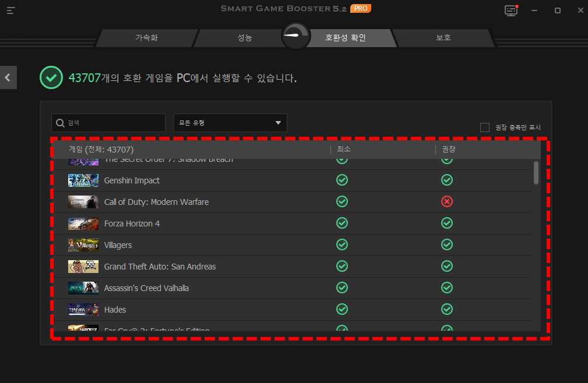
Task: Click San Andreas recommended check icon
Action: 446,266
